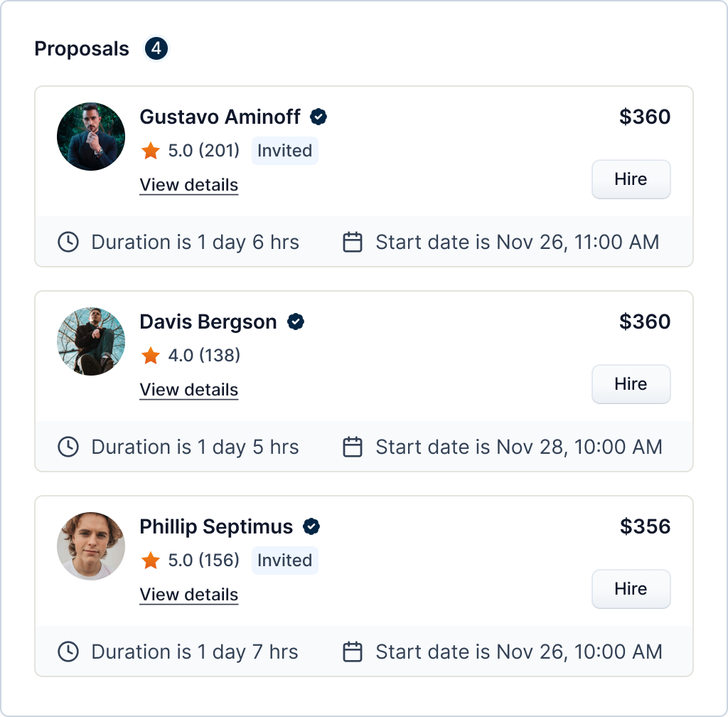The height and width of the screenshot is (717, 728).
Task: Click Phillip Septimus's verified badge icon
Action: coord(311,526)
